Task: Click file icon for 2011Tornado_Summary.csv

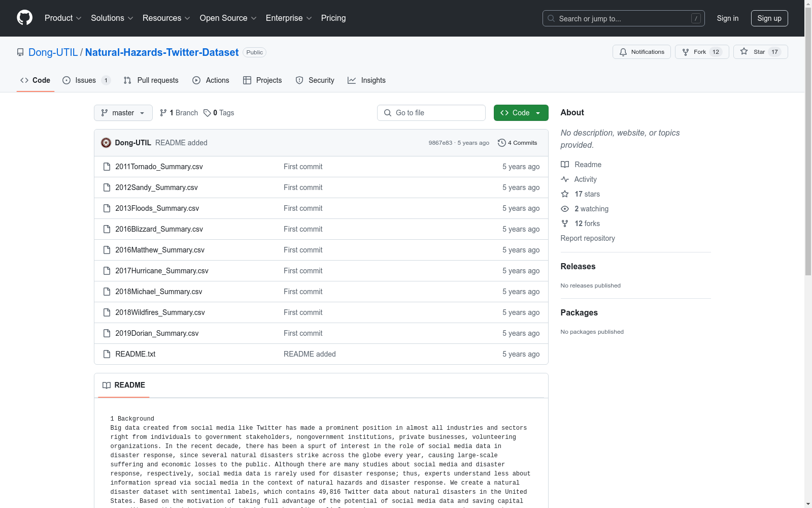Action: click(107, 167)
